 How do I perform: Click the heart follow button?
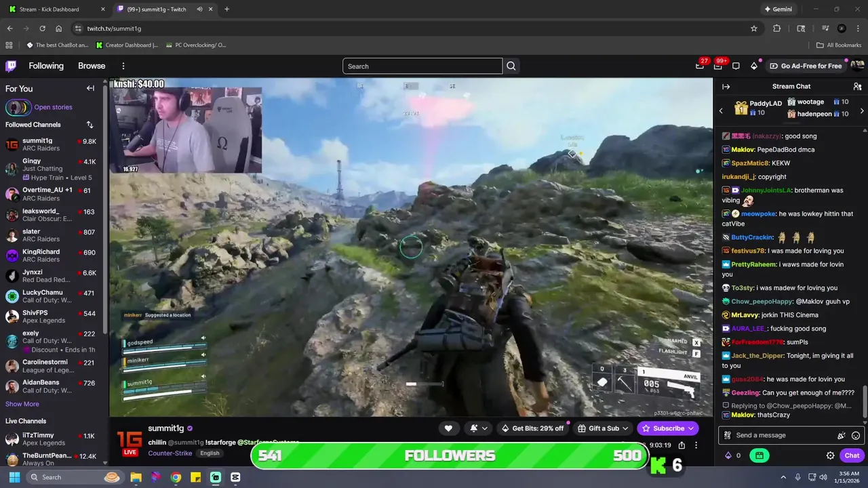[x=448, y=428]
